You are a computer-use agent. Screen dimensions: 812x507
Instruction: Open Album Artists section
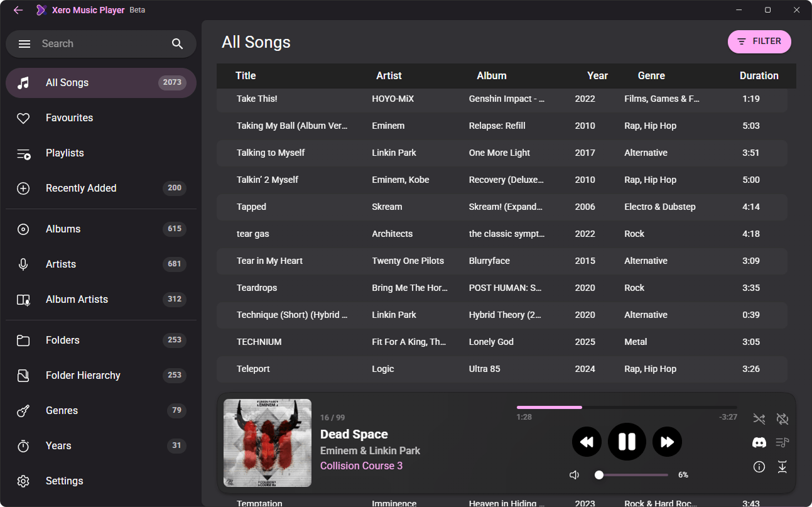click(101, 300)
